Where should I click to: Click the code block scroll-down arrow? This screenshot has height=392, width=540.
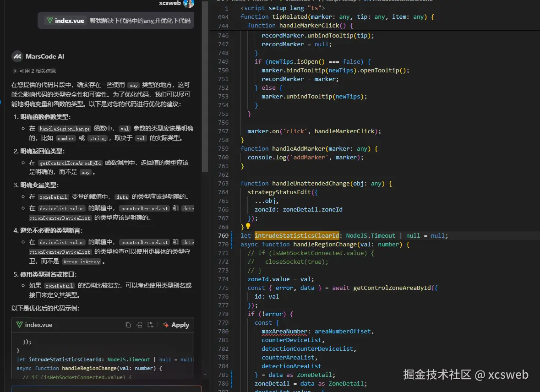pos(205,375)
